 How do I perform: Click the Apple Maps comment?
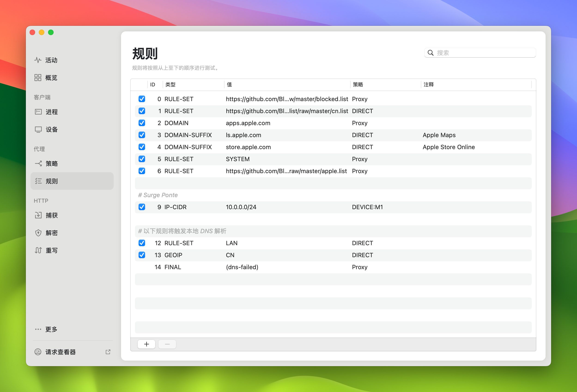[x=439, y=135]
